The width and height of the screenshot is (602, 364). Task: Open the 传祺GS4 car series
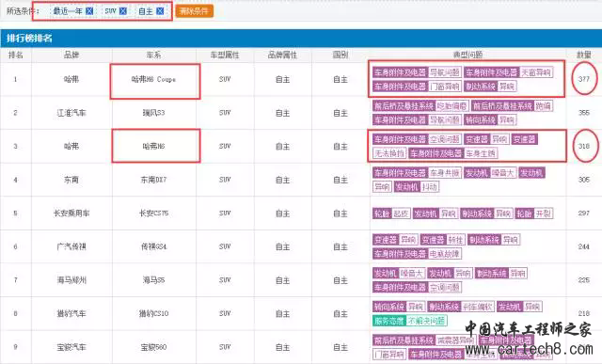(x=153, y=246)
